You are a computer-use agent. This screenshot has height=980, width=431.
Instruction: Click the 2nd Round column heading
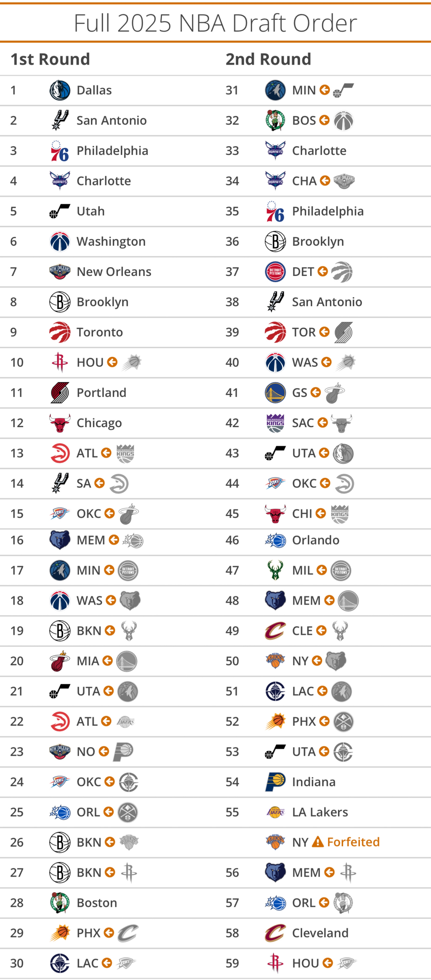(x=268, y=59)
